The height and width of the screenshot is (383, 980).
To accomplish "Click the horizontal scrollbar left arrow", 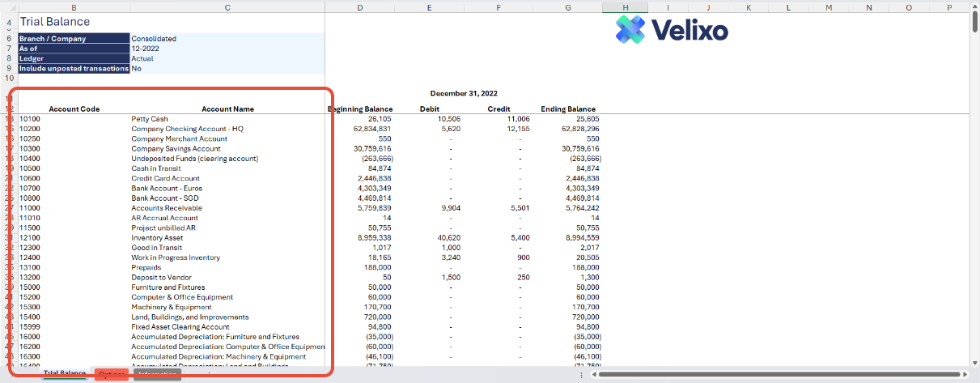I will pos(594,375).
